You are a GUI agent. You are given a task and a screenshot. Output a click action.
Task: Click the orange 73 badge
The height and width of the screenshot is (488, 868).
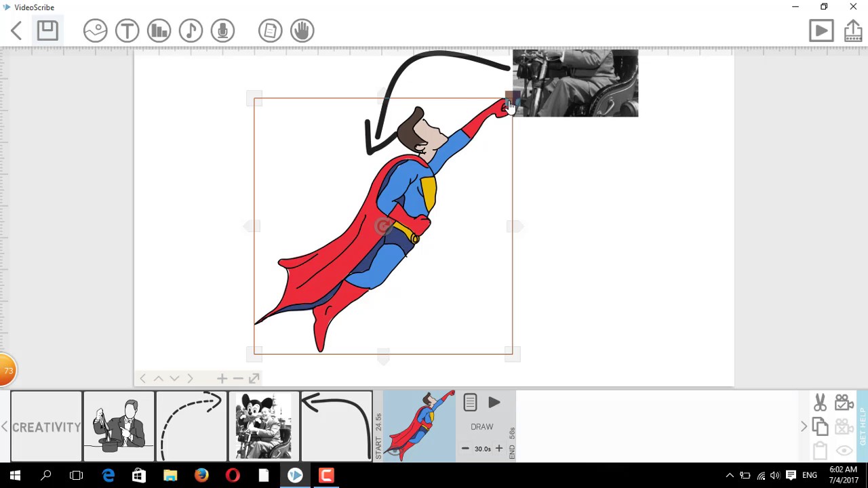[7, 370]
